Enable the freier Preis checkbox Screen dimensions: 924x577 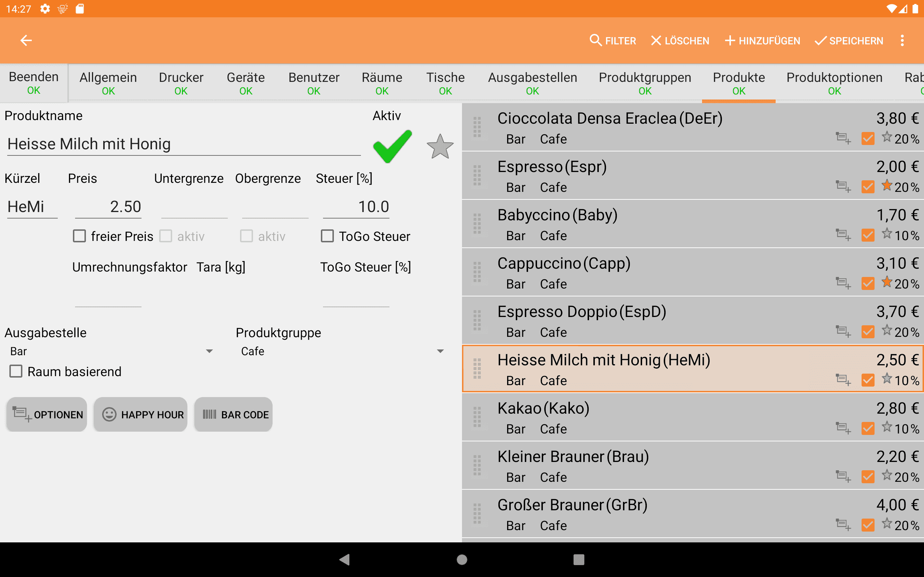pos(79,236)
